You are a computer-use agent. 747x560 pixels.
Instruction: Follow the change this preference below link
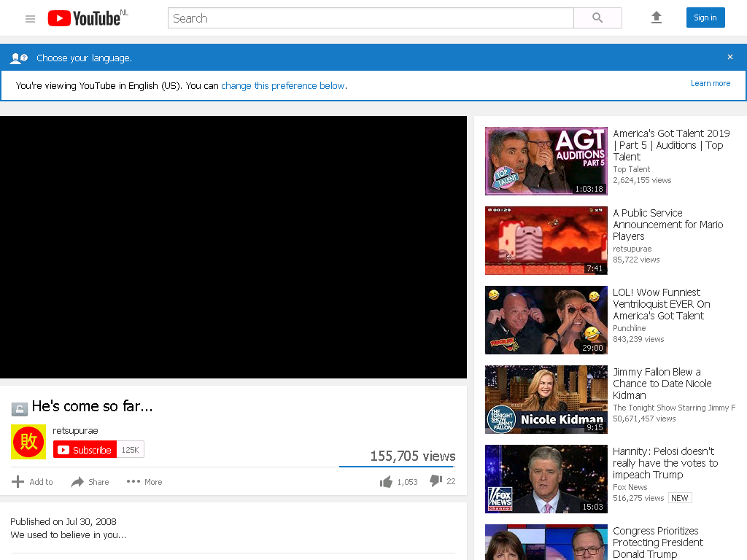coord(283,86)
